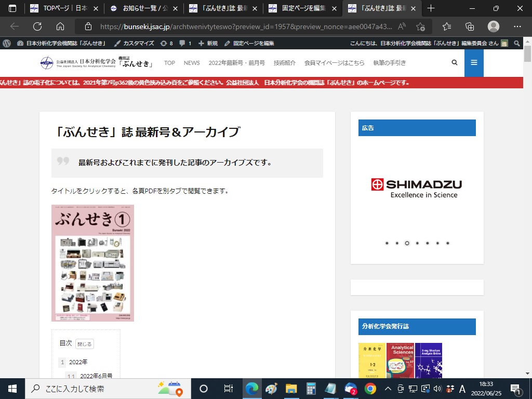Open the user account greeting menu
This screenshot has height=399, width=532.
pyautogui.click(x=429, y=43)
